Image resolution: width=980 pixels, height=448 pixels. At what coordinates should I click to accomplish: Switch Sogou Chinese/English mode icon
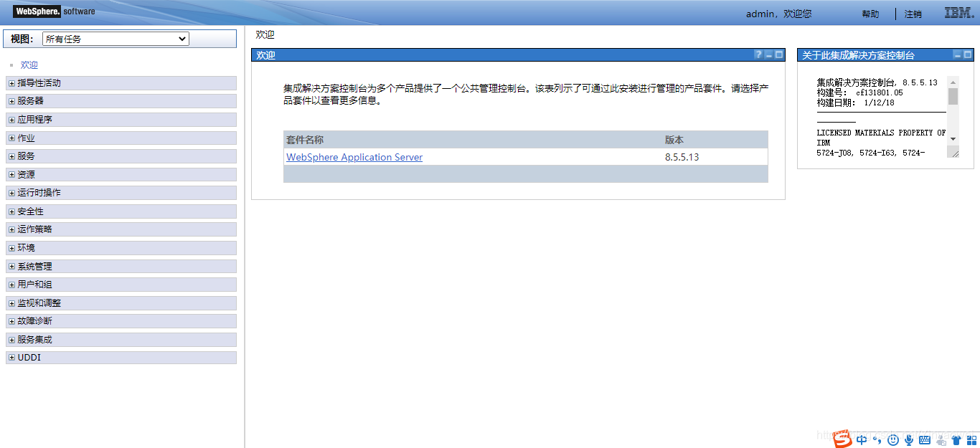862,440
